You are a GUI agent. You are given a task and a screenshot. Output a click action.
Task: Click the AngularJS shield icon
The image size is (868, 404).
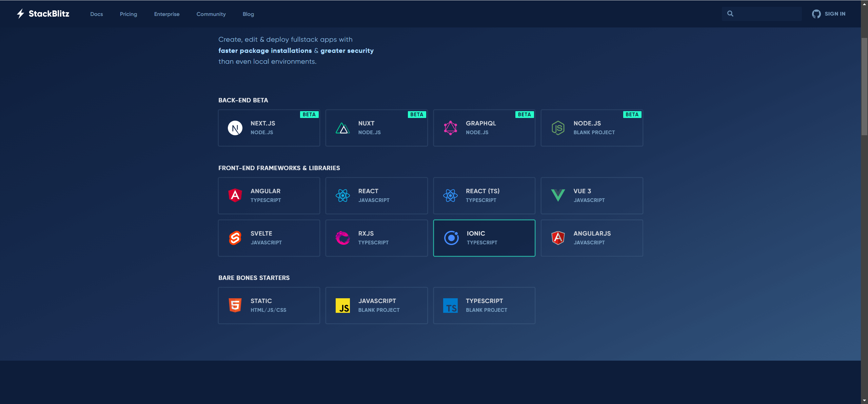[x=558, y=238]
